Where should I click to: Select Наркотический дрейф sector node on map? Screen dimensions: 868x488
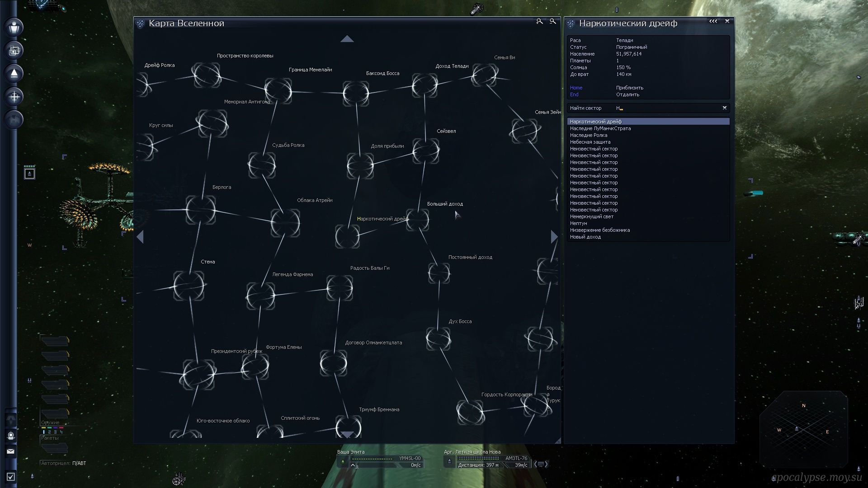pyautogui.click(x=347, y=236)
